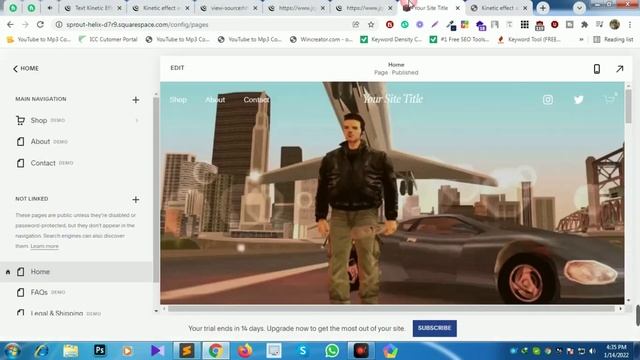Click the address bar URL
Viewport: 640px width, 360px height.
coord(137,24)
